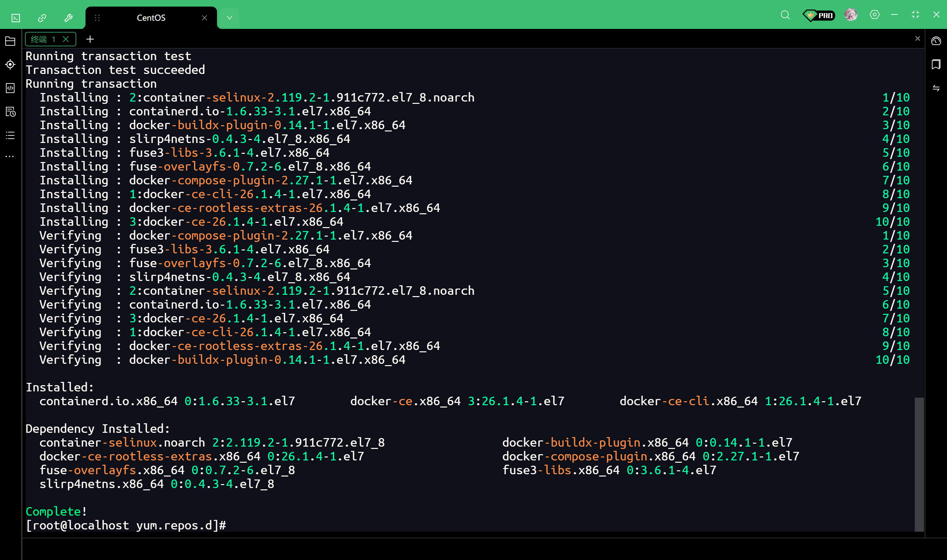Close the 终端 1 terminal tab
This screenshot has width=947, height=560.
click(66, 39)
